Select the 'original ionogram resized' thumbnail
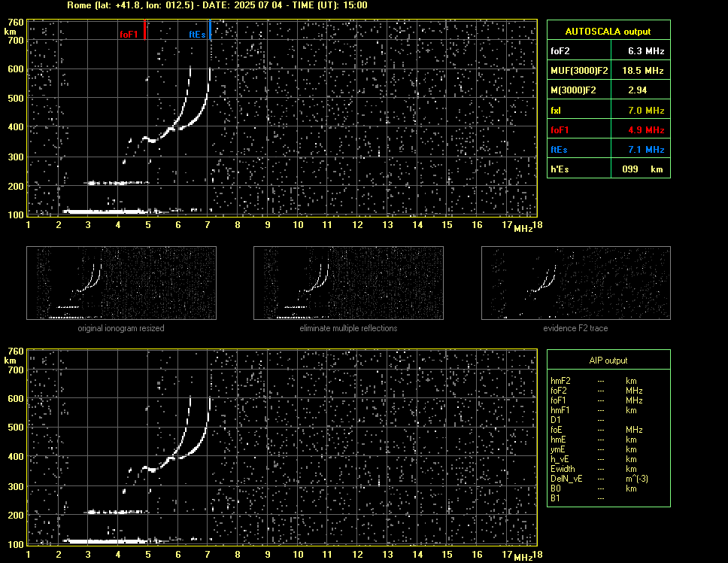Image resolution: width=728 pixels, height=563 pixels. coord(121,283)
